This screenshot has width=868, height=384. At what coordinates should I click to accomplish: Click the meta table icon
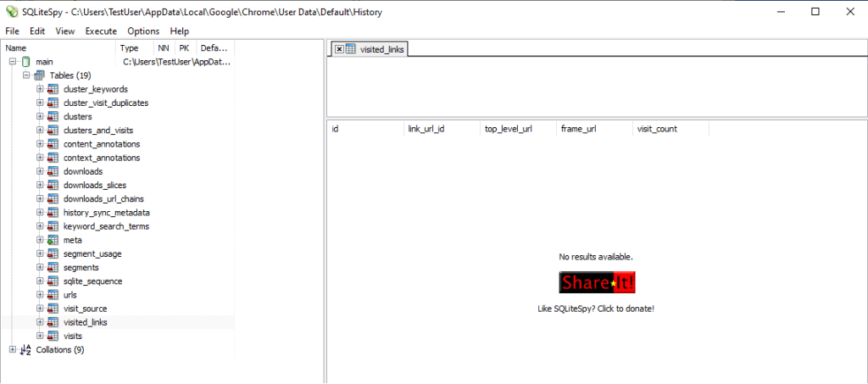click(53, 240)
